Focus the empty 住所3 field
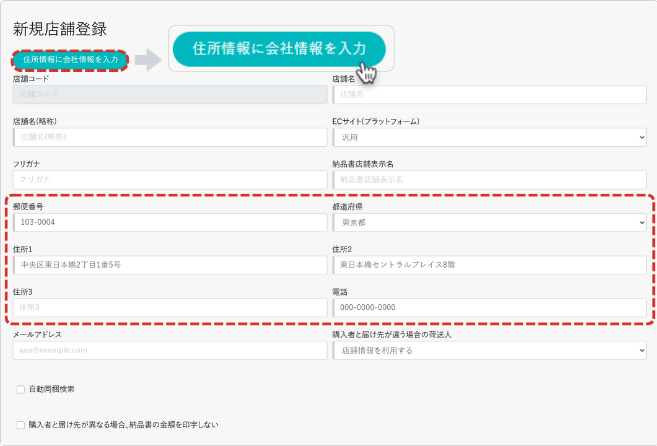This screenshot has height=446, width=657. click(x=170, y=307)
